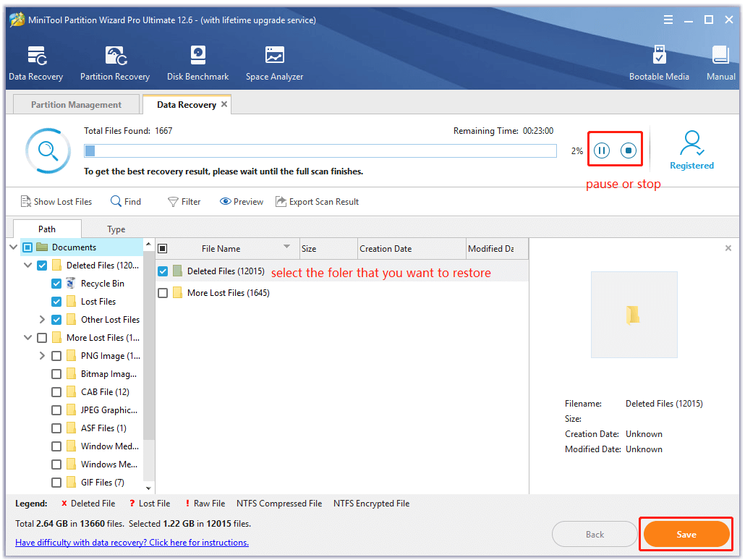The width and height of the screenshot is (745, 560).
Task: Check the More Lost Files list checkbox
Action: (163, 293)
